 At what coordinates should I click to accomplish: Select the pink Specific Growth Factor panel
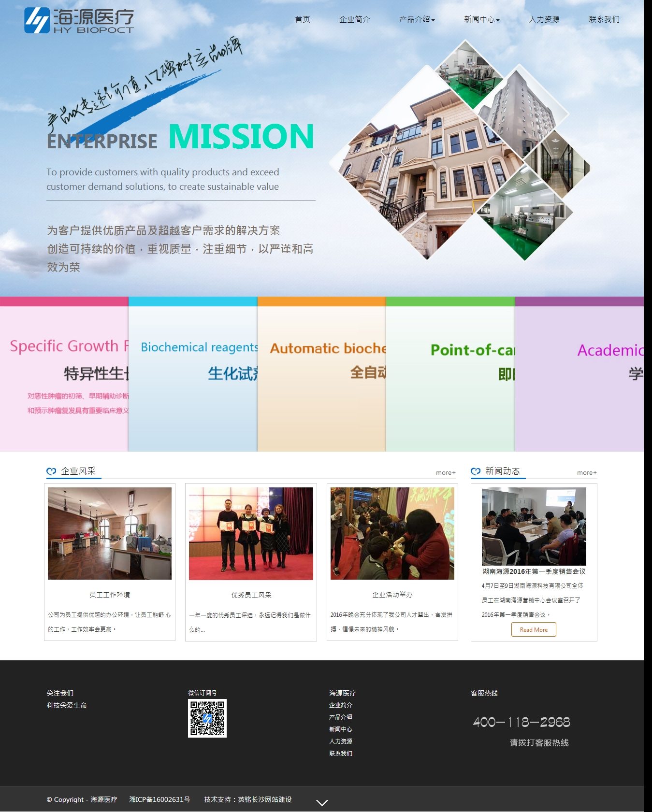(64, 377)
